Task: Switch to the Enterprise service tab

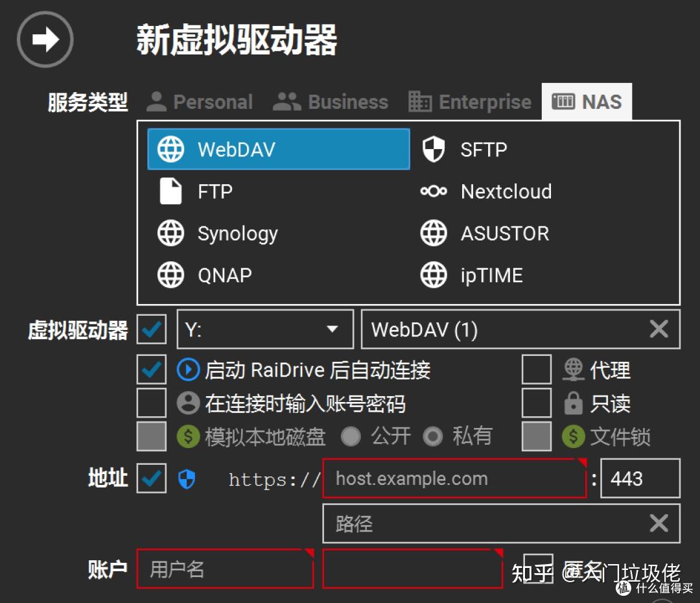Action: tap(470, 102)
